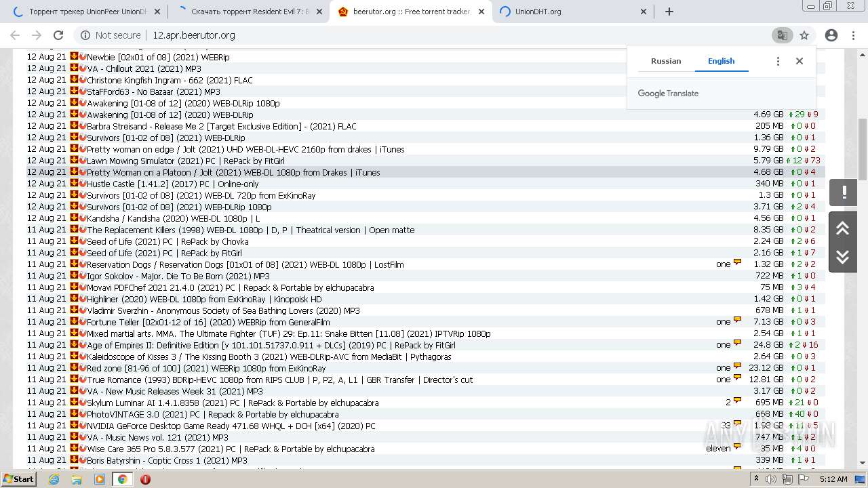This screenshot has width=868, height=488.
Task: Open Windows Start menu
Action: click(x=18, y=479)
